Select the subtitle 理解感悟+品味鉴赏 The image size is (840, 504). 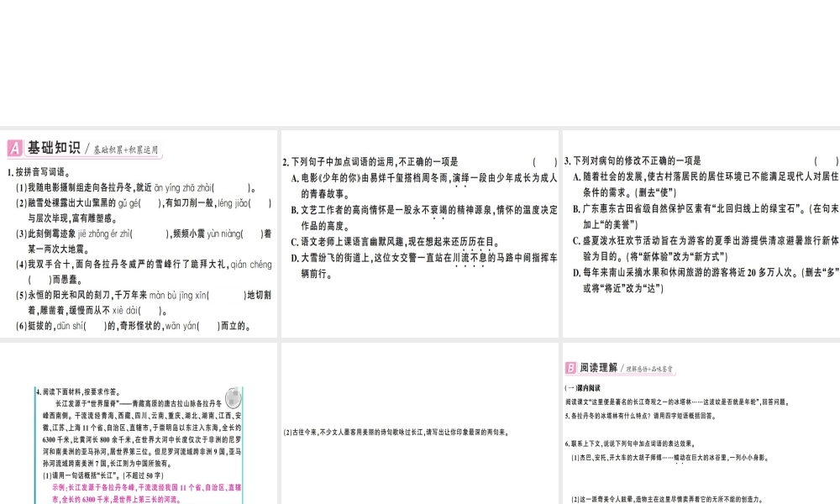pyautogui.click(x=649, y=369)
